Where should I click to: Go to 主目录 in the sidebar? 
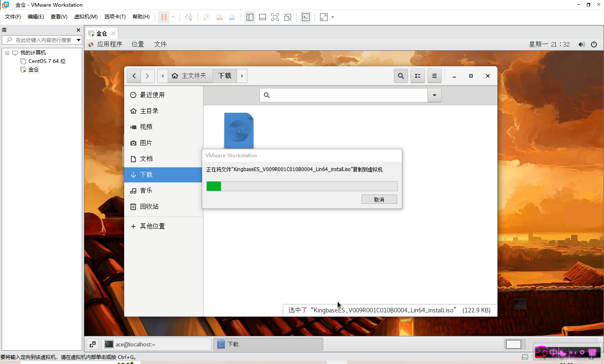pyautogui.click(x=164, y=111)
